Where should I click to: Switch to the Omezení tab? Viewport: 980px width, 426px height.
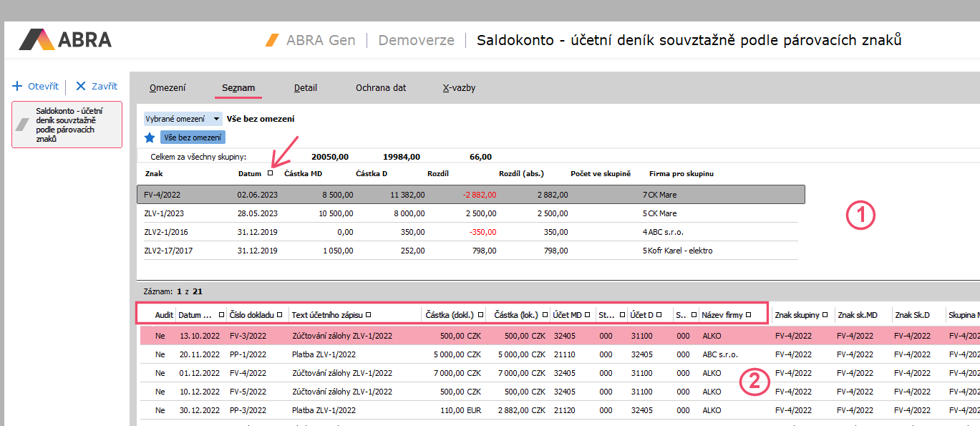click(168, 88)
